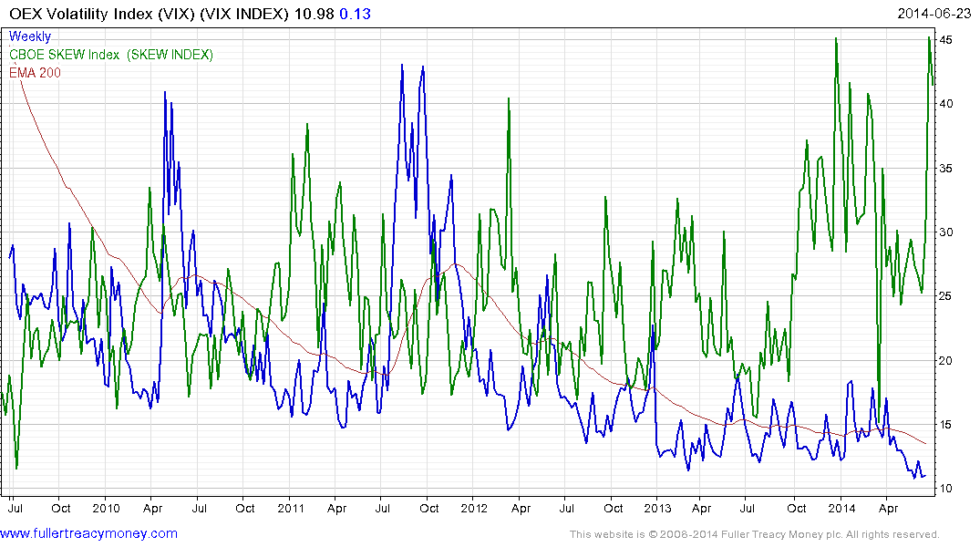980x547 pixels.
Task: Click the y-axis label 15
Action: point(945,425)
